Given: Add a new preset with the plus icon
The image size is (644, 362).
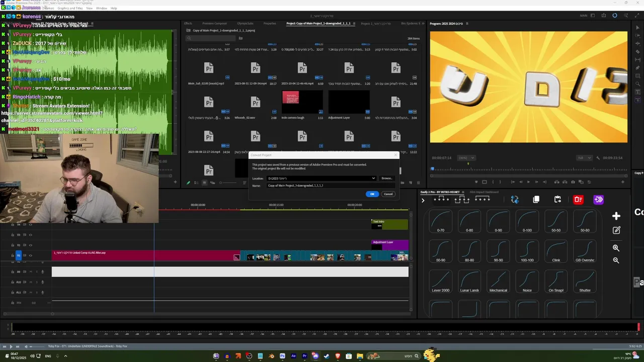Looking at the screenshot, I should [616, 216].
